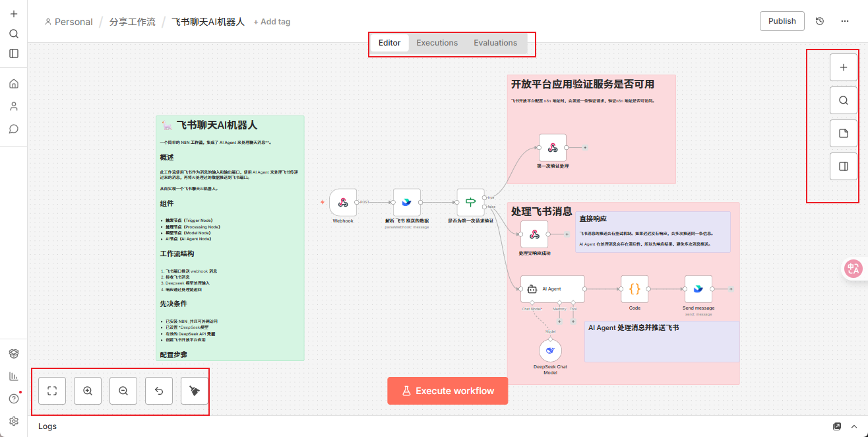Click the tidy up workflow broom icon

pos(195,391)
